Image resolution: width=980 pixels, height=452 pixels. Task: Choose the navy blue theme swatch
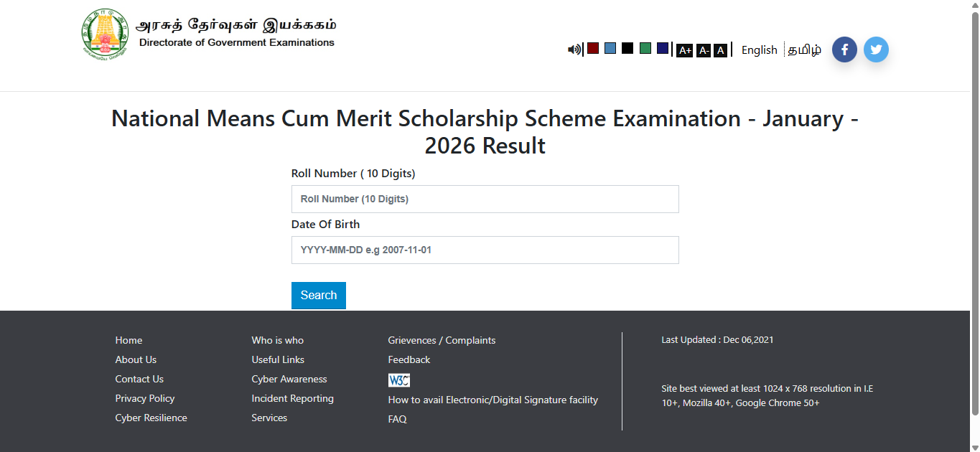tap(663, 48)
